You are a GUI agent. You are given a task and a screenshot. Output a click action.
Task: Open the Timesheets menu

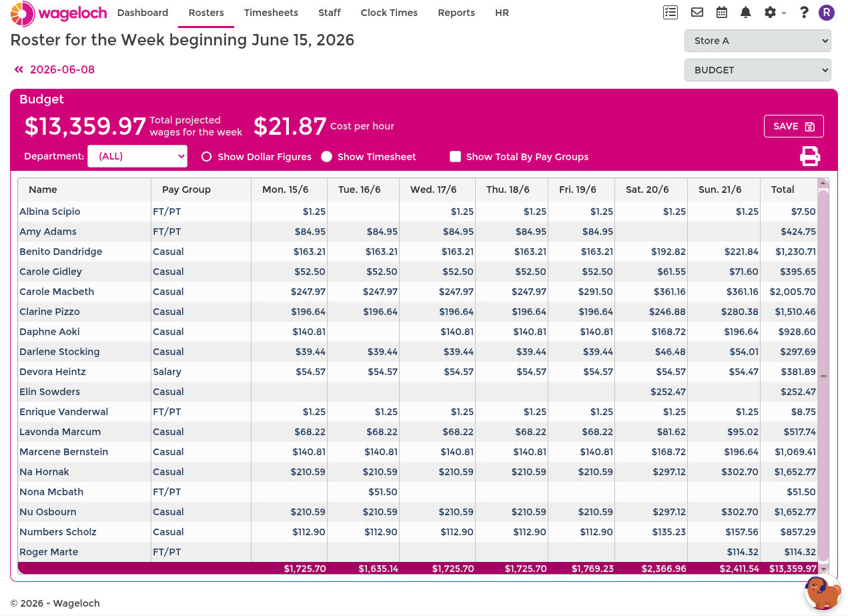[x=271, y=13]
